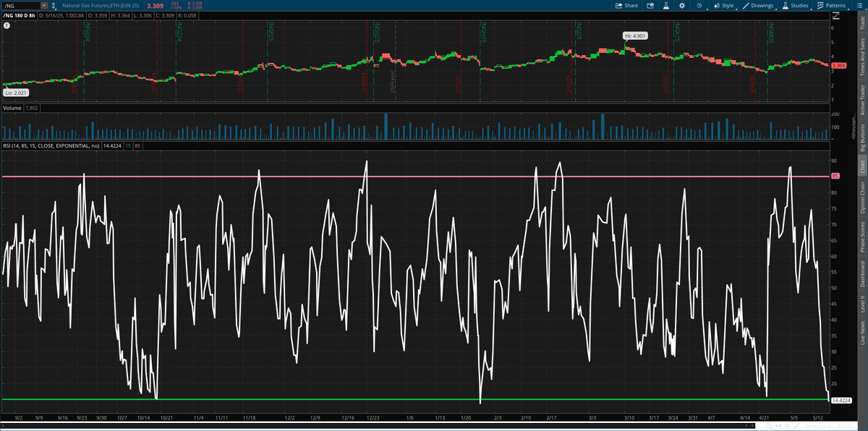
Task: Click the flask Edit Studies icon
Action: click(665, 5)
